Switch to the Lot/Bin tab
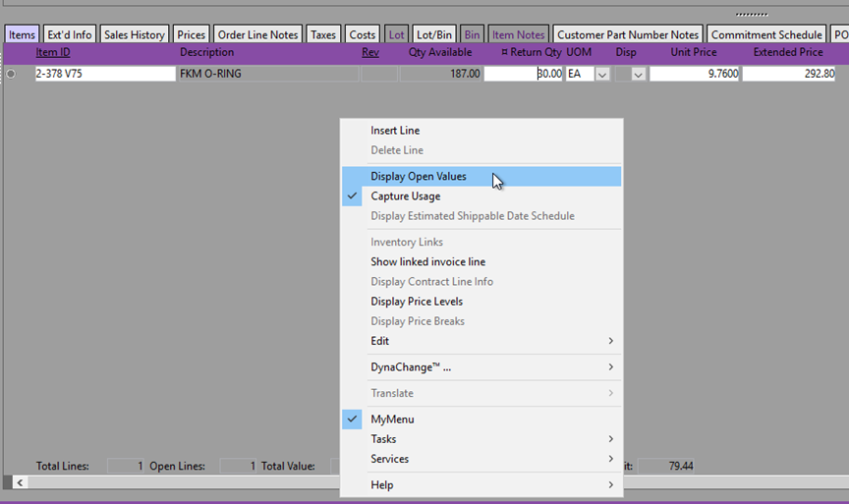 tap(433, 34)
